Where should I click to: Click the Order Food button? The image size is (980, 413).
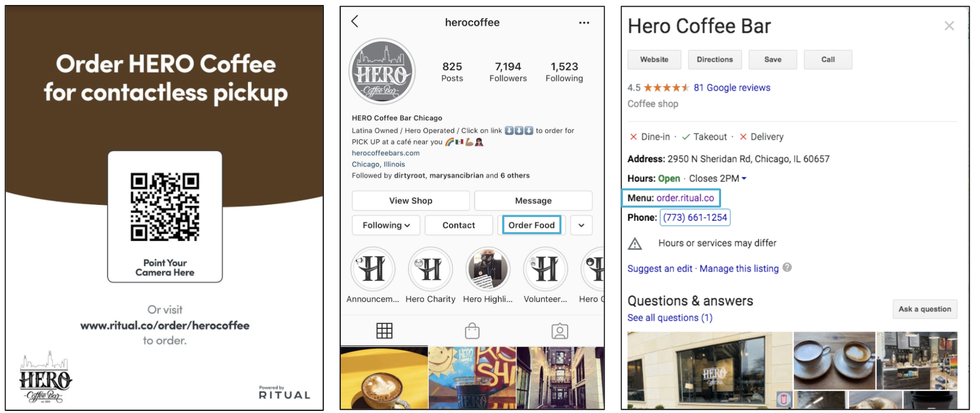pos(532,225)
